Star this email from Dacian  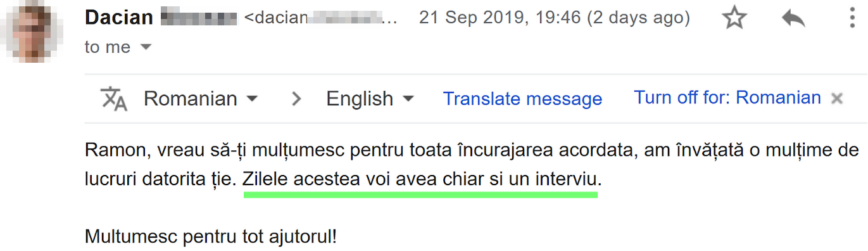click(x=734, y=18)
